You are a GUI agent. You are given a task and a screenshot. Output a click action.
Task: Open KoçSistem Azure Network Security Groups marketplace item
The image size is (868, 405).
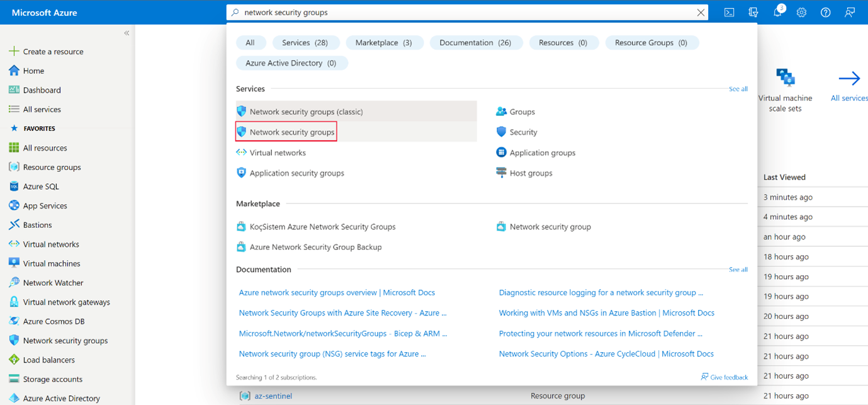click(x=316, y=227)
